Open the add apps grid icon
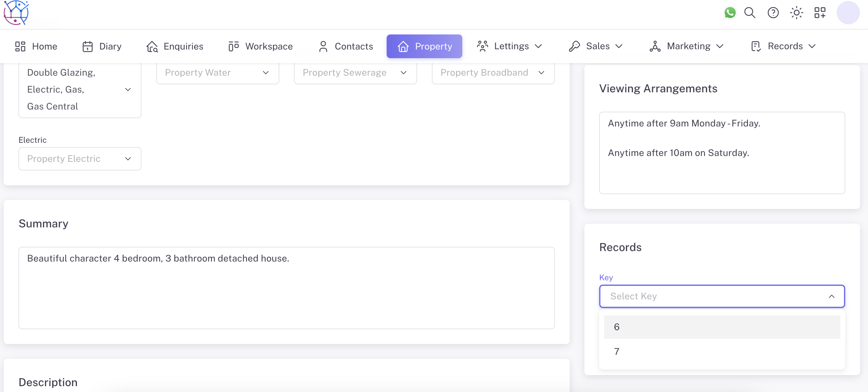Viewport: 868px width, 392px height. point(819,13)
